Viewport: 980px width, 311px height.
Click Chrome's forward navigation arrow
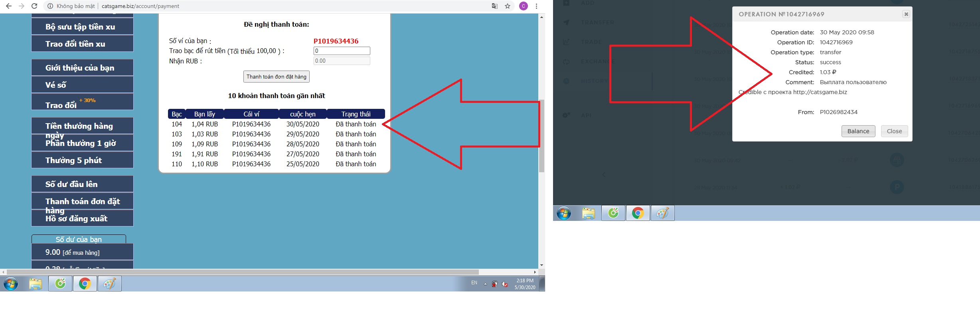click(x=22, y=6)
